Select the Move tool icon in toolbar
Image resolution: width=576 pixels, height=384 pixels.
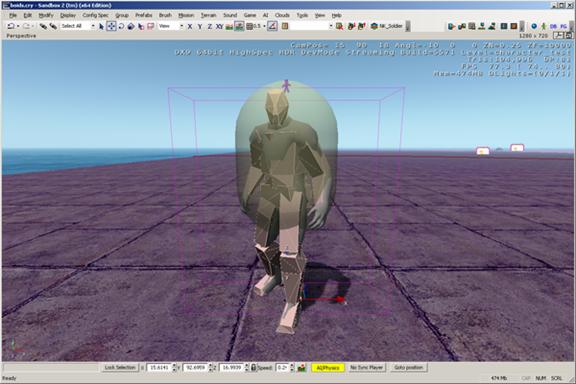111,26
